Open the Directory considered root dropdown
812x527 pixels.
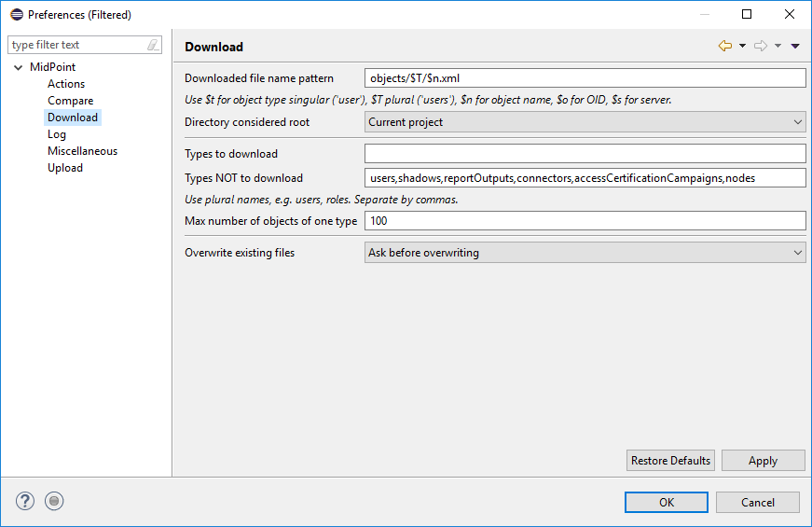click(585, 122)
